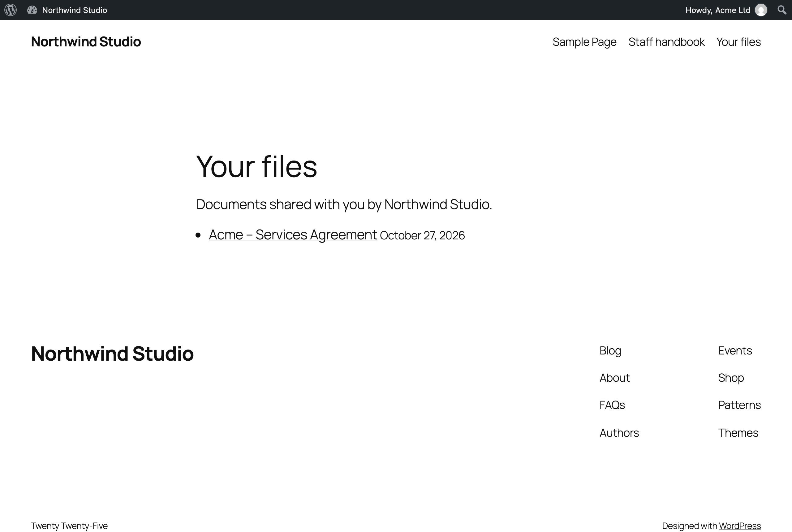This screenshot has height=532, width=792.
Task: Go to Sample Page in header navigation
Action: pyautogui.click(x=584, y=42)
